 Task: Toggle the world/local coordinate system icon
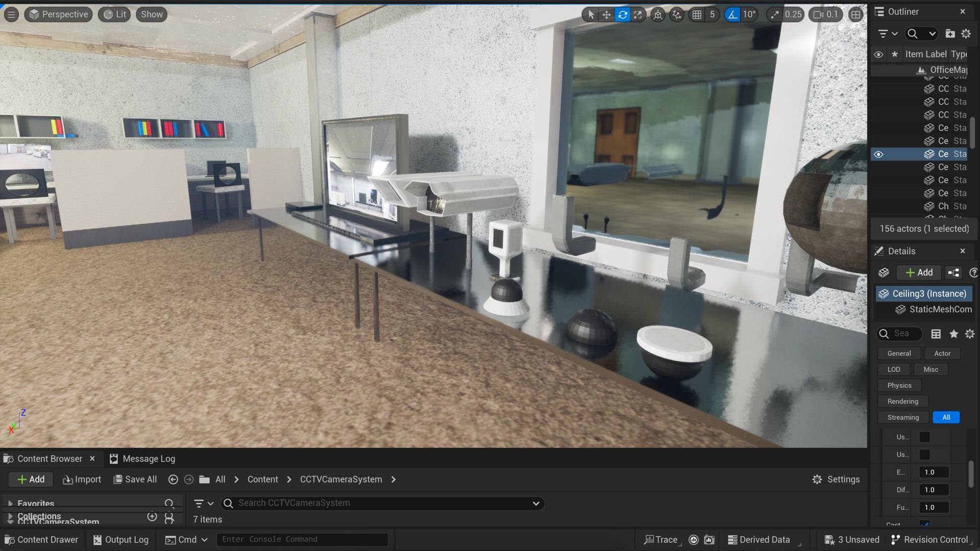[x=658, y=15]
